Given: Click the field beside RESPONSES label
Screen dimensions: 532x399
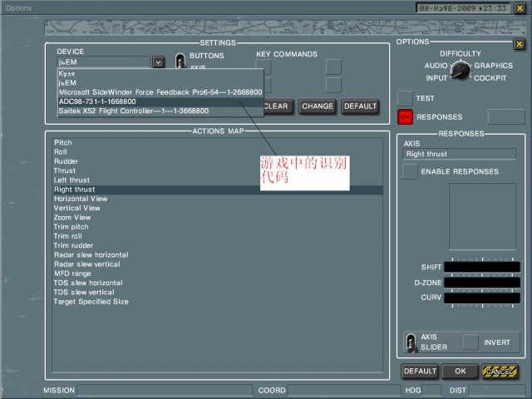Looking at the screenshot, I should (506, 116).
